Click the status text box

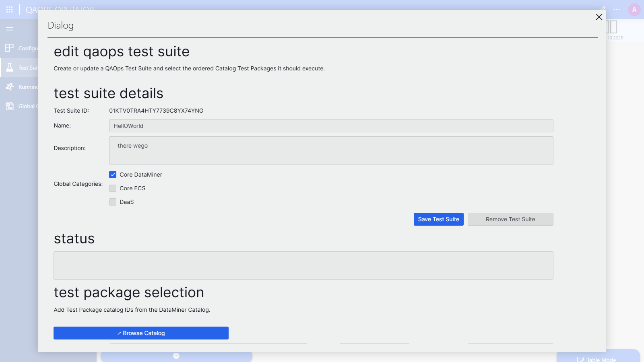pyautogui.click(x=303, y=265)
